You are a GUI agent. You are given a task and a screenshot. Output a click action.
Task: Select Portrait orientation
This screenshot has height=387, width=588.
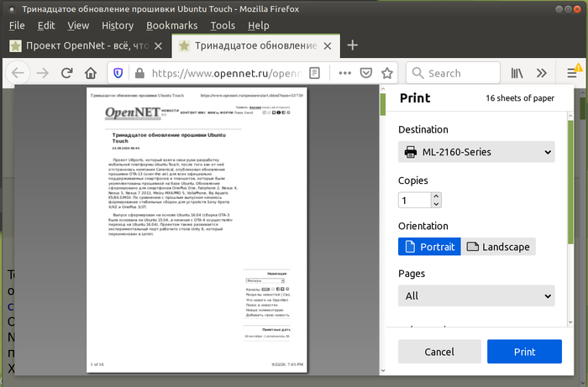[x=429, y=247]
